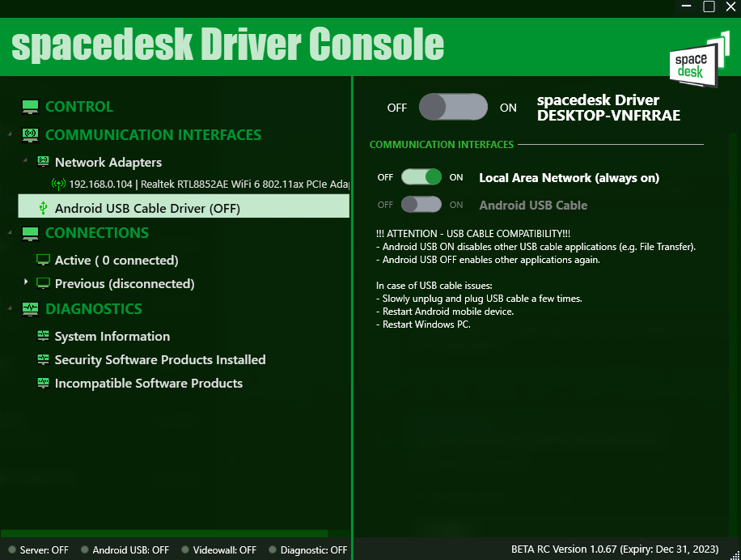Click the Incompatible Software Products icon
741x560 pixels.
click(43, 383)
